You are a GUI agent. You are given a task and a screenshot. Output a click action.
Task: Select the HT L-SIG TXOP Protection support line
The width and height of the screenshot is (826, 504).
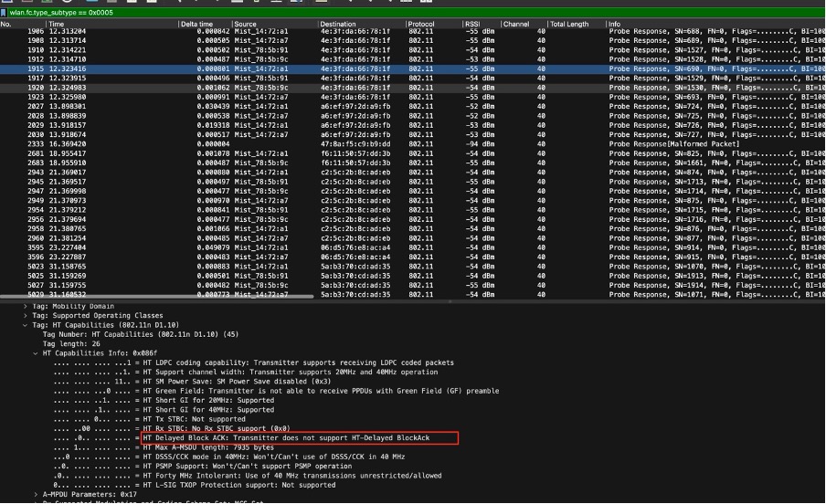tap(195, 486)
